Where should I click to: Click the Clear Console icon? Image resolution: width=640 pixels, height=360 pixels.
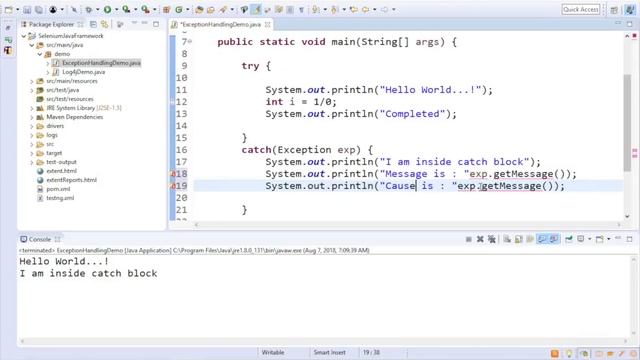tap(507, 239)
